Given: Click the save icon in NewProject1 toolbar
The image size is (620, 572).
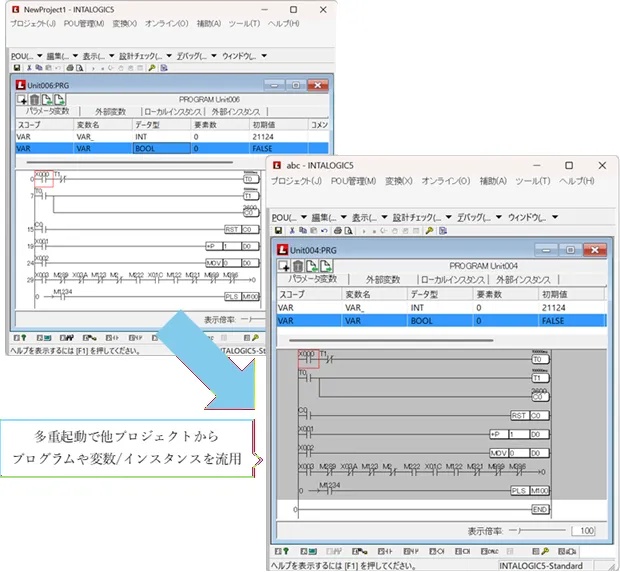Looking at the screenshot, I should [15, 68].
